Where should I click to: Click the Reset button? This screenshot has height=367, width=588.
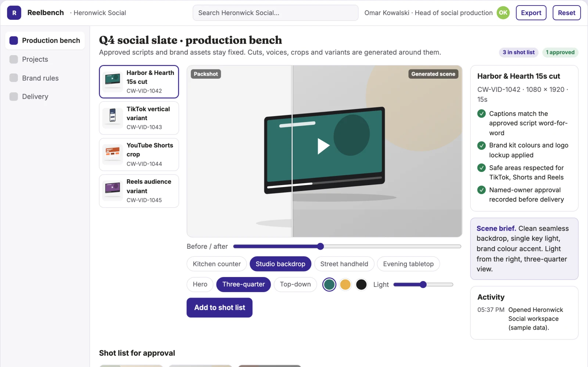click(566, 13)
